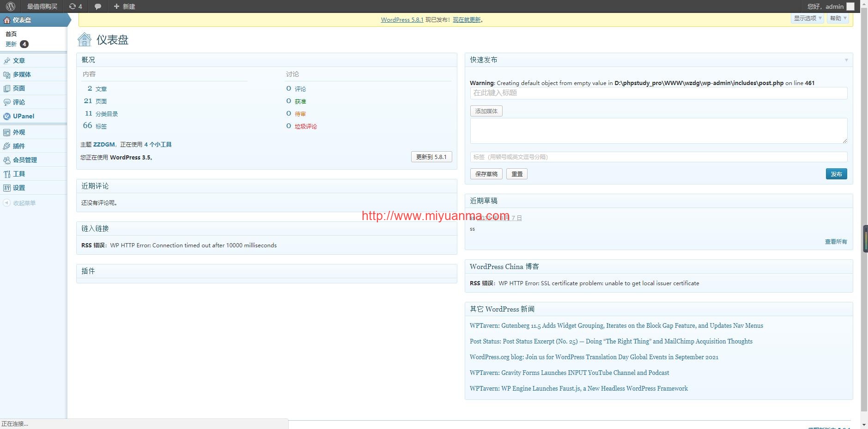The height and width of the screenshot is (429, 868).
Task: Click the UPanel icon
Action: (x=7, y=116)
